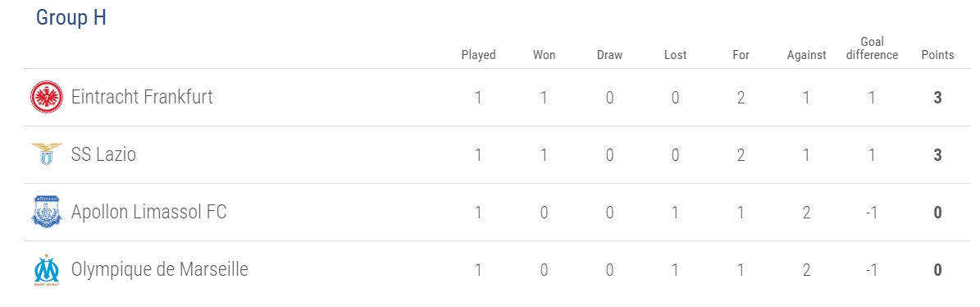Click the Eintracht Frankfurt eagle crest
Screen dimensions: 980x307
[x=47, y=98]
